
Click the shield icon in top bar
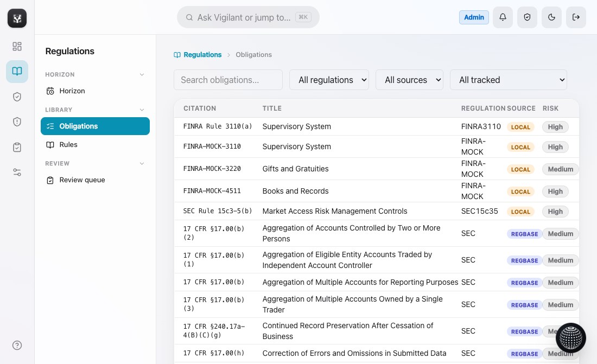point(527,17)
